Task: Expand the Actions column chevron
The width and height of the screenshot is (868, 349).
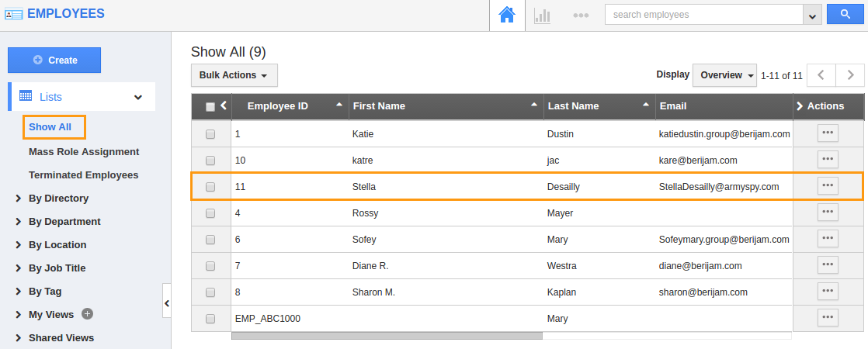Action: coord(800,106)
